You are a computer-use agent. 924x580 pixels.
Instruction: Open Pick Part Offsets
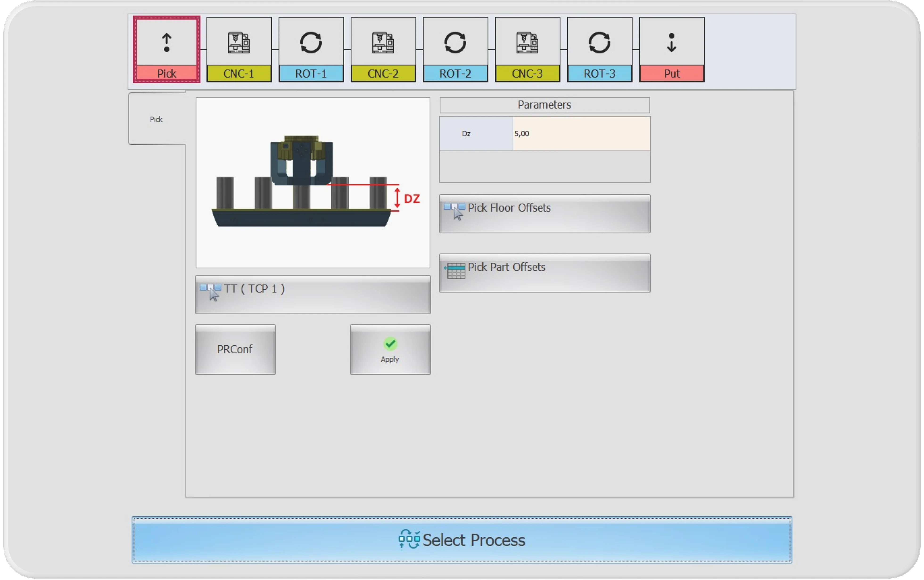coord(544,273)
